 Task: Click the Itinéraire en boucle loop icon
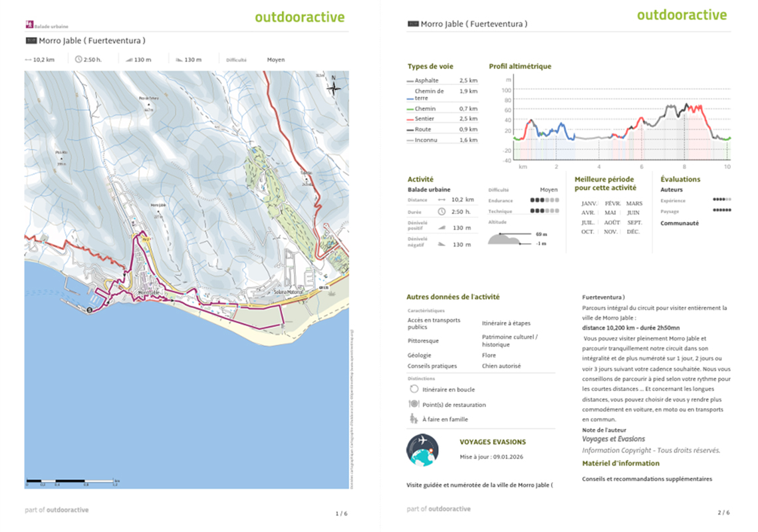[414, 389]
